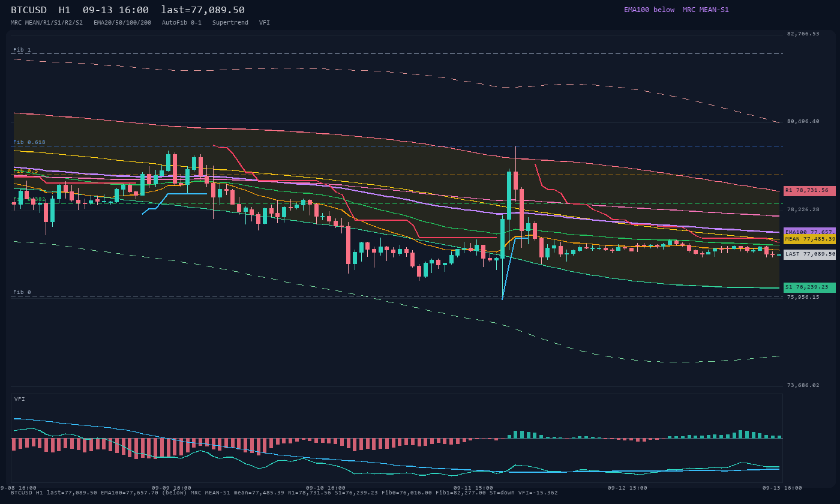
Task: Click the 73,686.02 price axis label
Action: pos(803,385)
